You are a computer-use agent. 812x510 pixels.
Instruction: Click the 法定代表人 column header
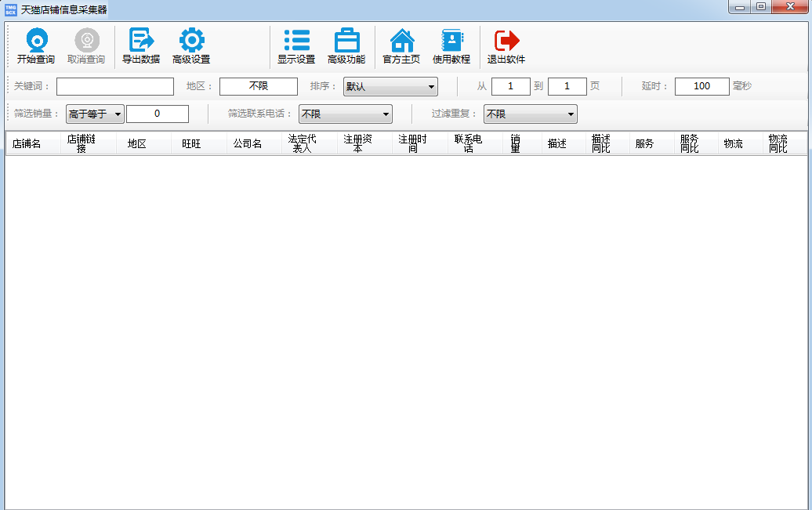[x=310, y=143]
